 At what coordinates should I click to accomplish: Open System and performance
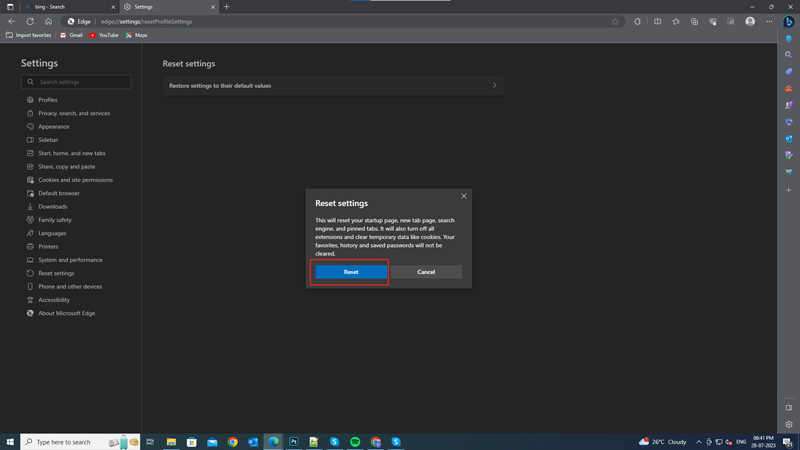click(x=70, y=260)
